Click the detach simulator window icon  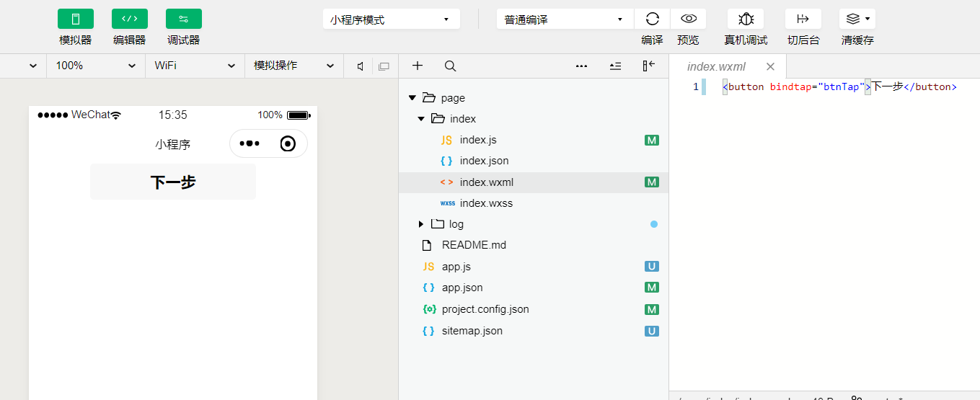384,66
